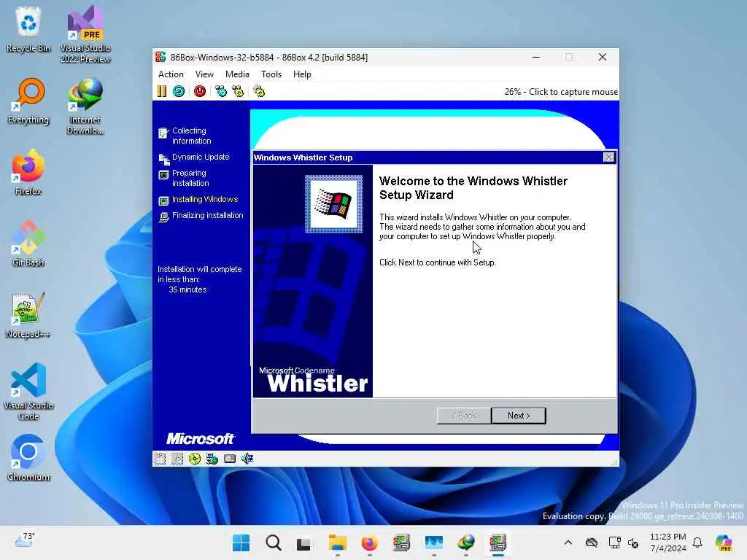Image resolution: width=747 pixels, height=560 pixels.
Task: Open the Windows Start menu
Action: pos(241,542)
